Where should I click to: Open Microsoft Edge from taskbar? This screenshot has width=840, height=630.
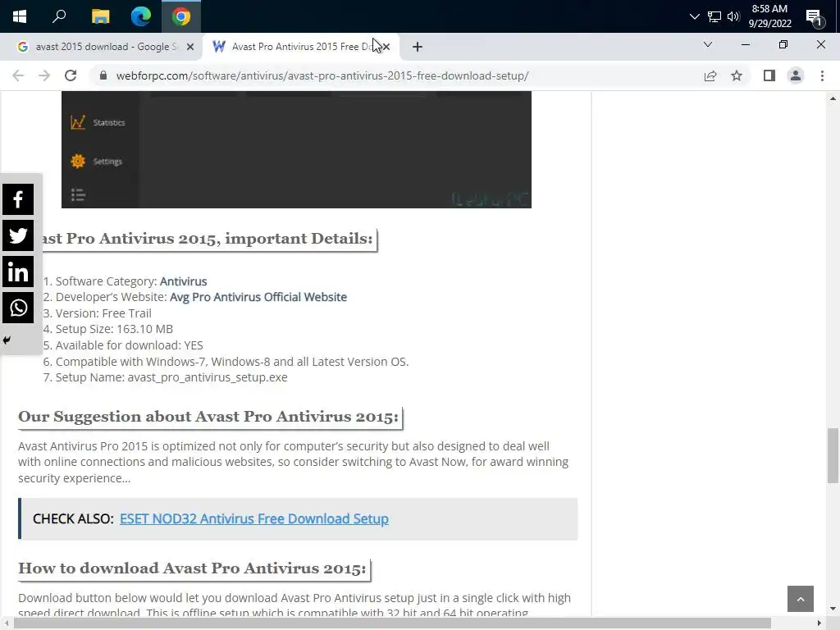click(x=141, y=16)
